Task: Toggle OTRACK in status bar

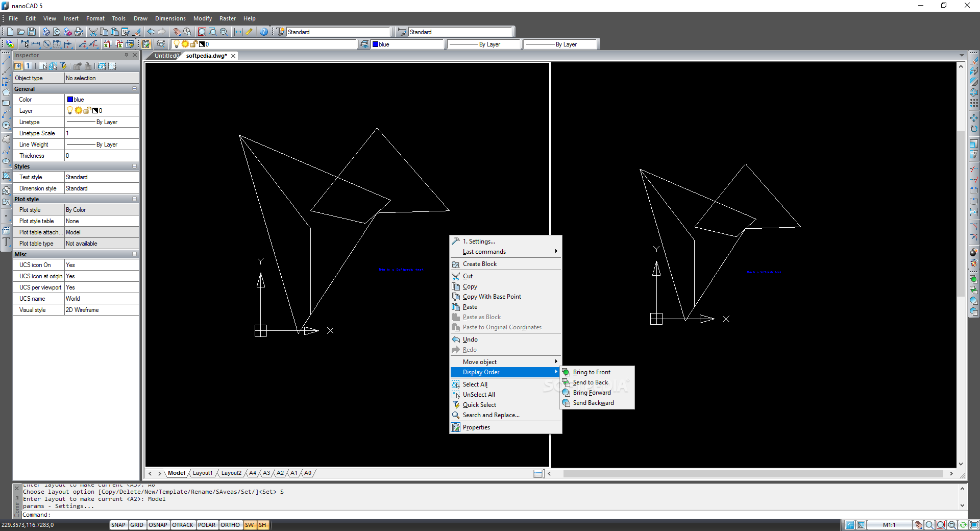Action: click(183, 525)
